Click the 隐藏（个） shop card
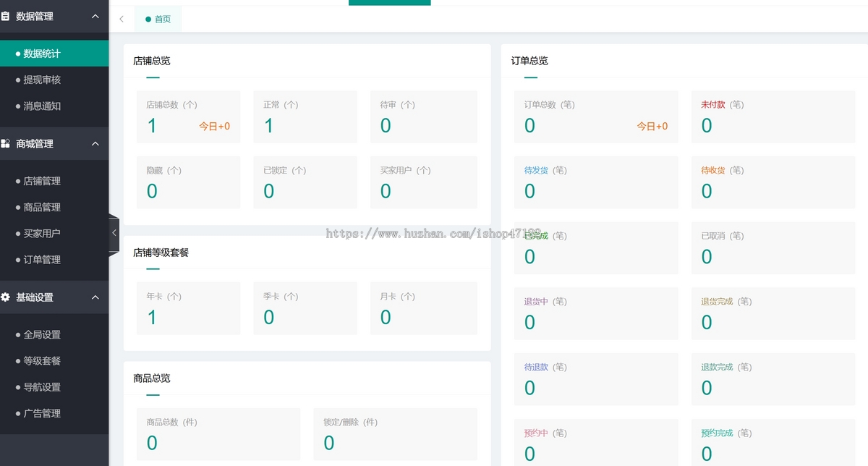This screenshot has width=868, height=466. pyautogui.click(x=188, y=182)
